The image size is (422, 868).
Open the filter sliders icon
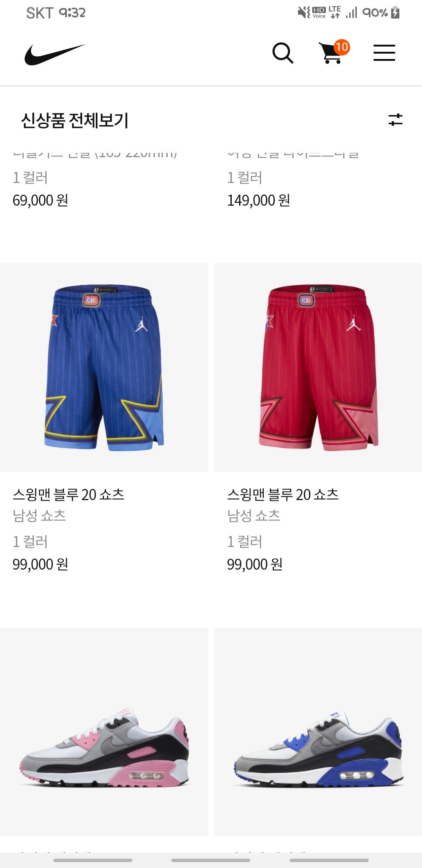[x=395, y=120]
